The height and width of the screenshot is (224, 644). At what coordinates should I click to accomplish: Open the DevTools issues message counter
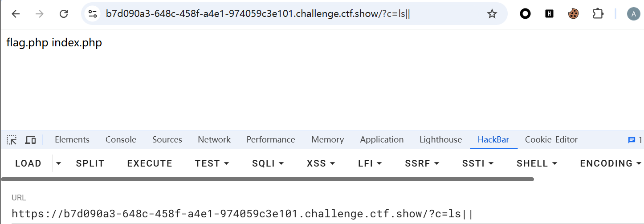click(x=635, y=140)
